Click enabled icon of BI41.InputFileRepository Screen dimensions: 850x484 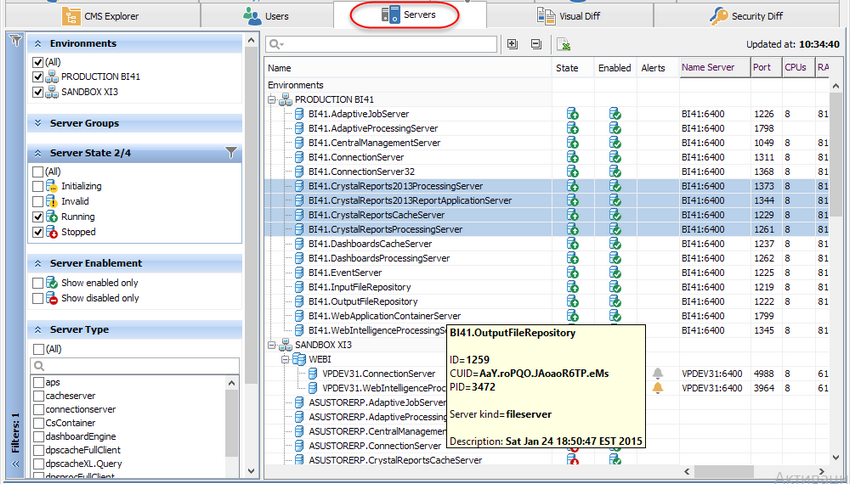pyautogui.click(x=615, y=288)
